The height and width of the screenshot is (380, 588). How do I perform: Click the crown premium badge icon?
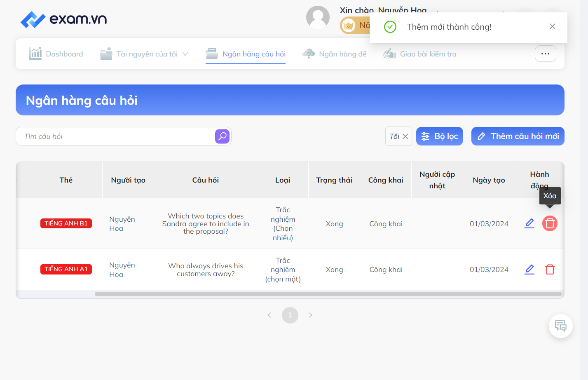click(x=349, y=26)
